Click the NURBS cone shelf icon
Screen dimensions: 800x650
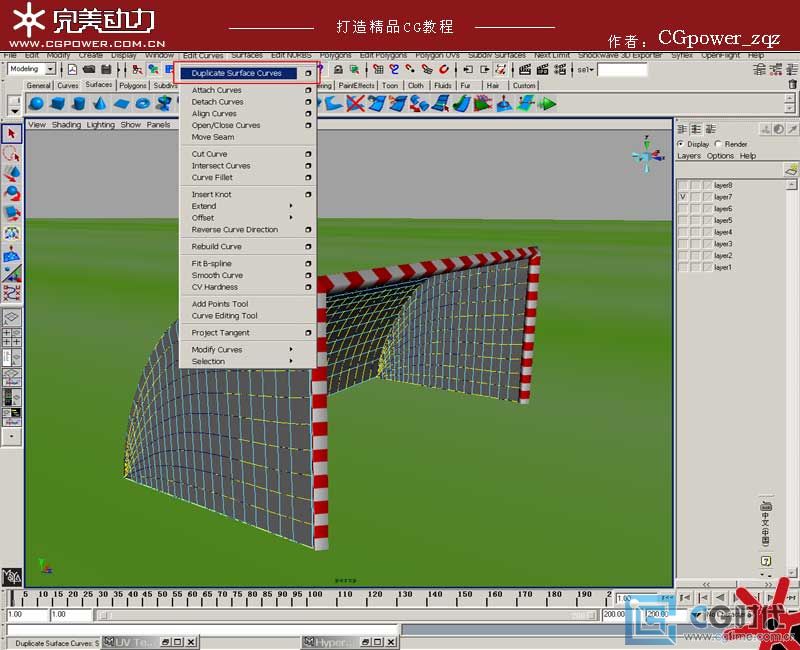(100, 104)
